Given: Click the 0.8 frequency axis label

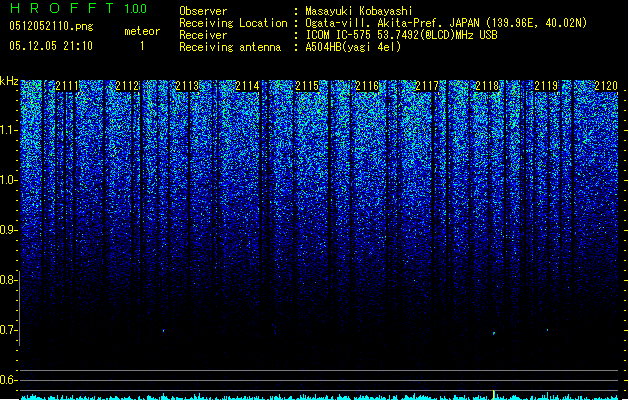Looking at the screenshot, I should tap(9, 280).
